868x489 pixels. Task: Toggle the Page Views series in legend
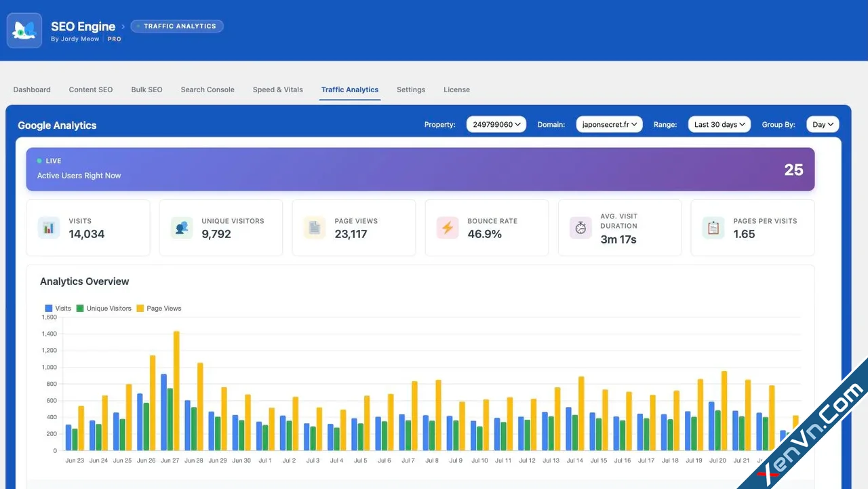click(x=159, y=309)
